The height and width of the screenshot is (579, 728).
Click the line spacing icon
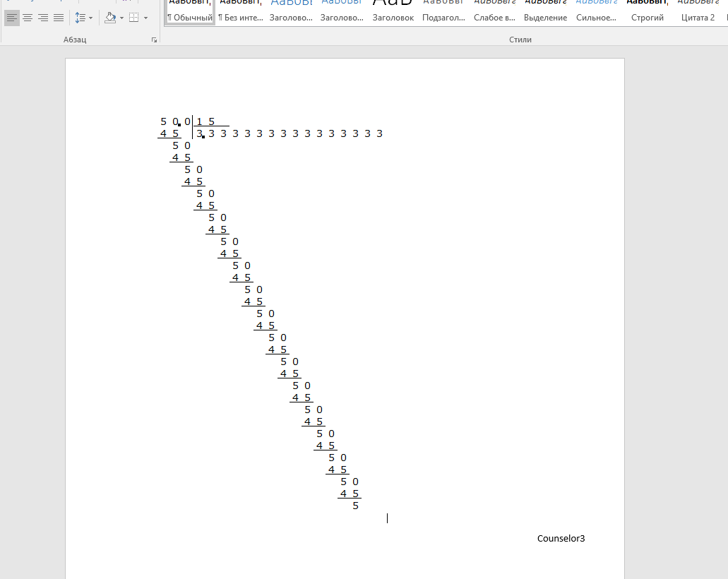click(x=80, y=18)
